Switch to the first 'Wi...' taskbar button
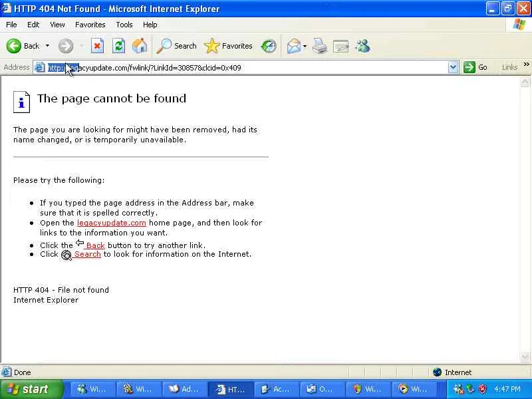The width and height of the screenshot is (532, 399). click(92, 390)
